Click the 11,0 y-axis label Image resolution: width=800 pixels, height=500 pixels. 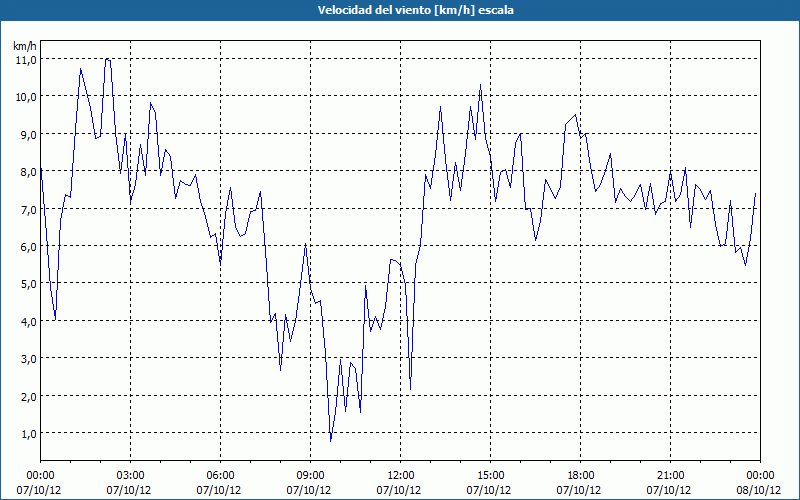(26, 60)
